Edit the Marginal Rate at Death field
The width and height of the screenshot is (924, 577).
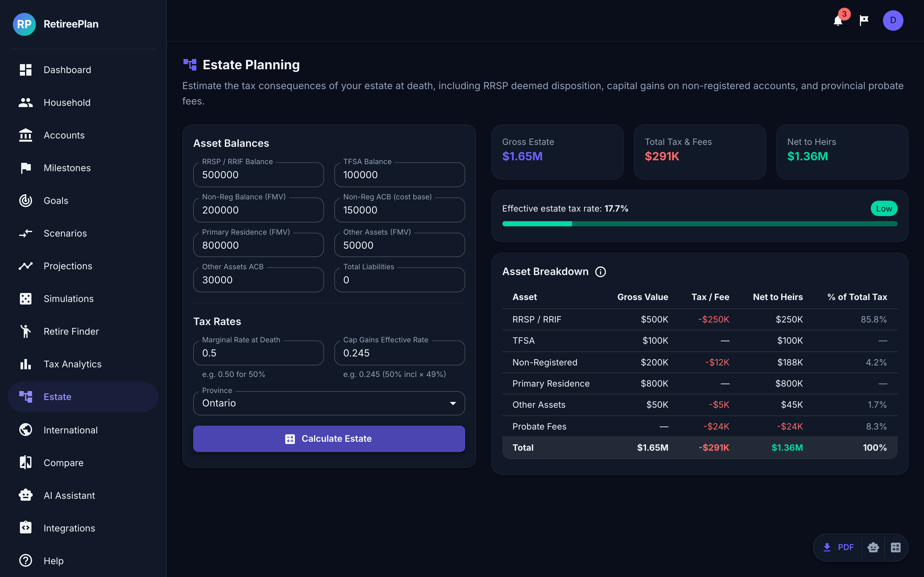point(259,353)
